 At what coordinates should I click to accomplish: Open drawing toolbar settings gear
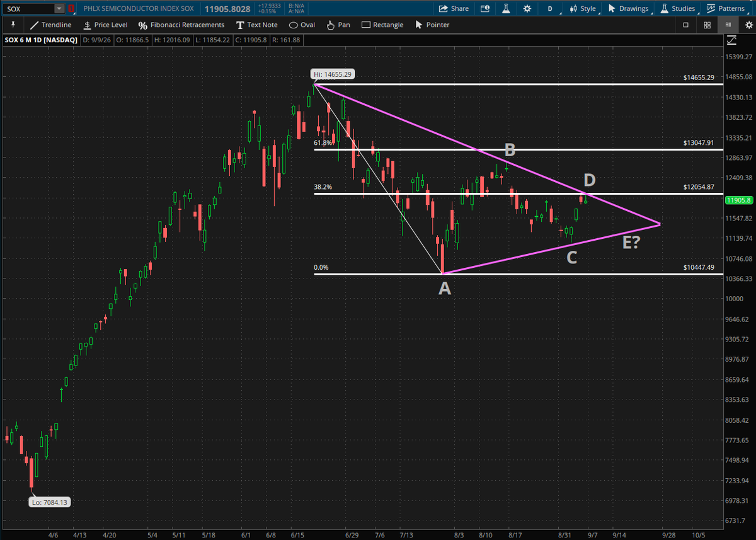(748, 25)
